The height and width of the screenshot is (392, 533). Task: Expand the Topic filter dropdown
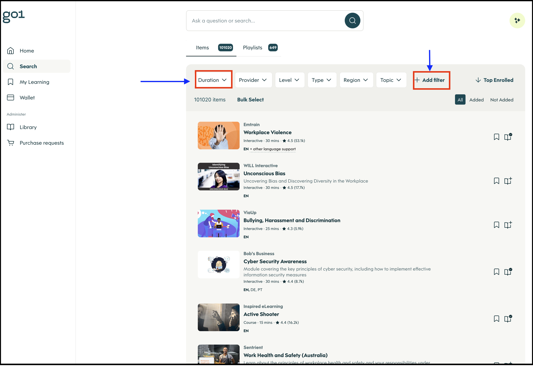point(391,80)
